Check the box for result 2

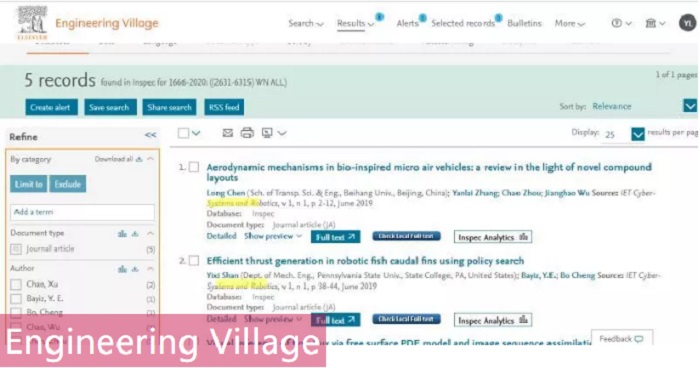(x=194, y=261)
